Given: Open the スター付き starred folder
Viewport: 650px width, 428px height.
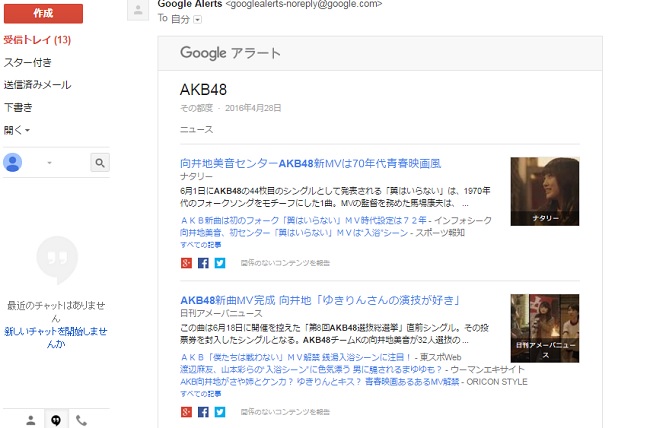Looking at the screenshot, I should [28, 63].
